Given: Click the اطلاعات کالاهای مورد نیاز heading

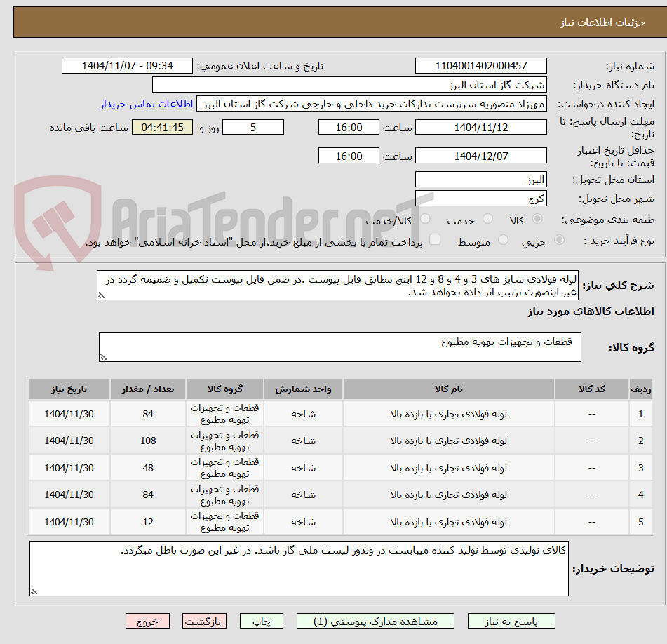Looking at the screenshot, I should click(591, 311).
